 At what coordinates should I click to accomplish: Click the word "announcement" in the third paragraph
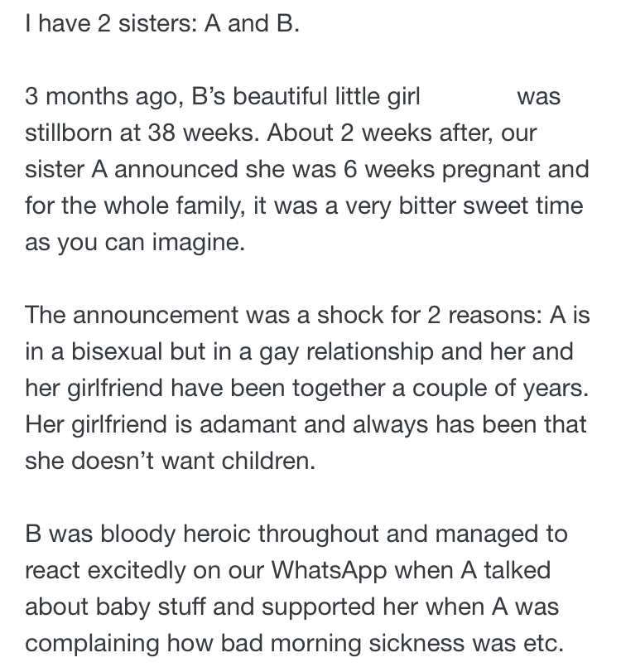tap(156, 315)
